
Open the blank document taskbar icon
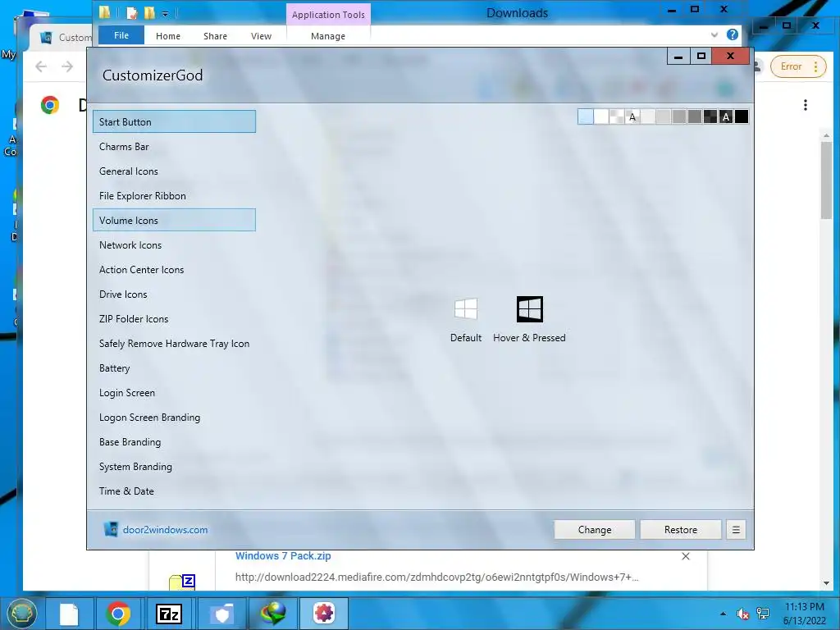point(69,614)
